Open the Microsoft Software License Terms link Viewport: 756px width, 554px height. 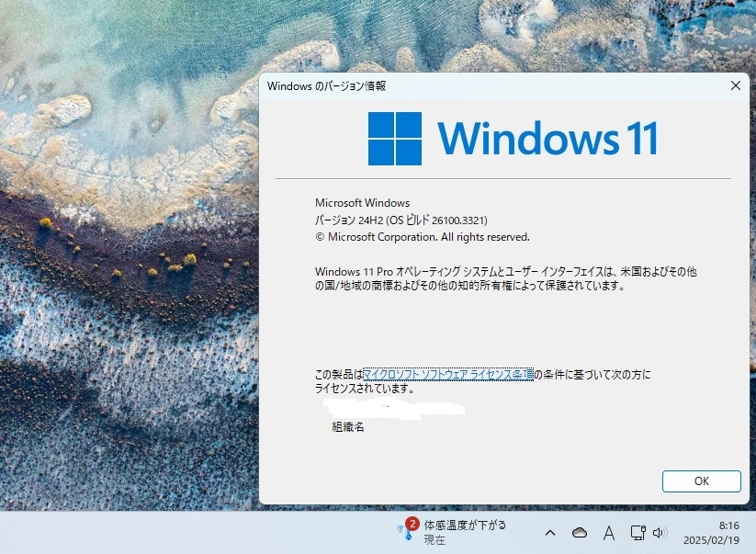[x=448, y=374]
